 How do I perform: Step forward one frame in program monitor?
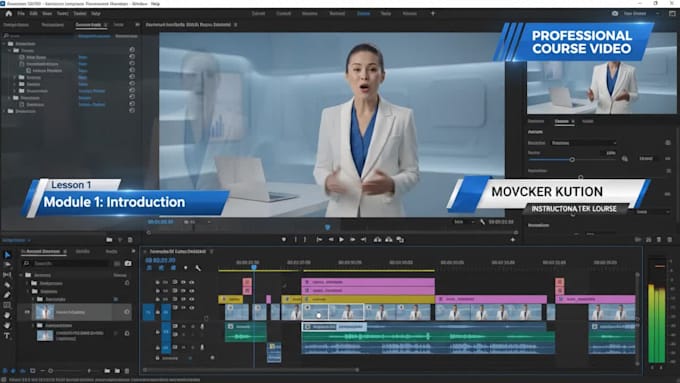[353, 239]
